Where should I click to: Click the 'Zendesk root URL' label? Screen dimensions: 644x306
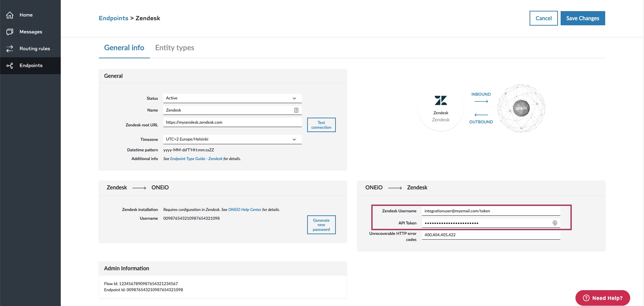[142, 125]
